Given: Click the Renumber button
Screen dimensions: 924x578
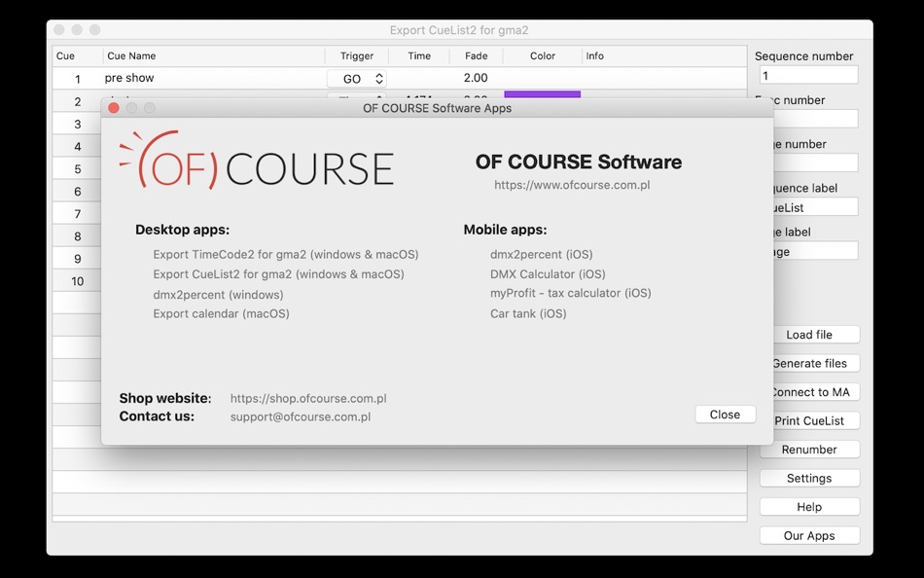Looking at the screenshot, I should coord(809,450).
